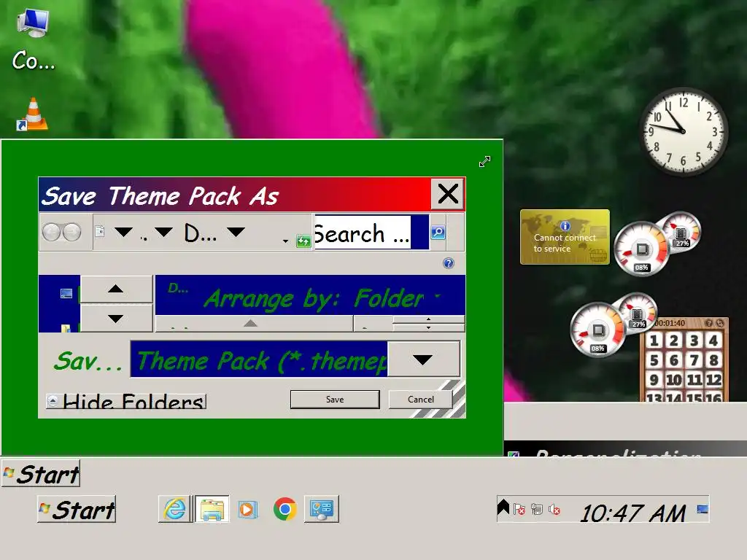Select the Desktop monitor icon in the navigation pane

[66, 293]
